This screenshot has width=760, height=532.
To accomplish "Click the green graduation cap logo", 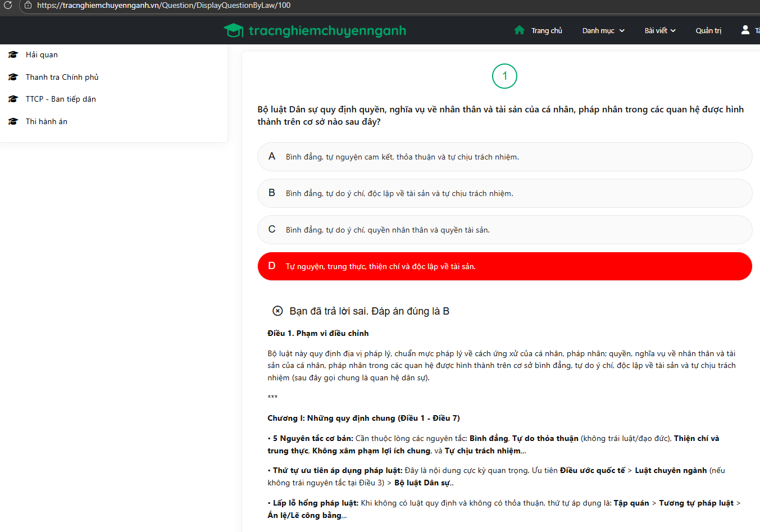I will point(233,30).
